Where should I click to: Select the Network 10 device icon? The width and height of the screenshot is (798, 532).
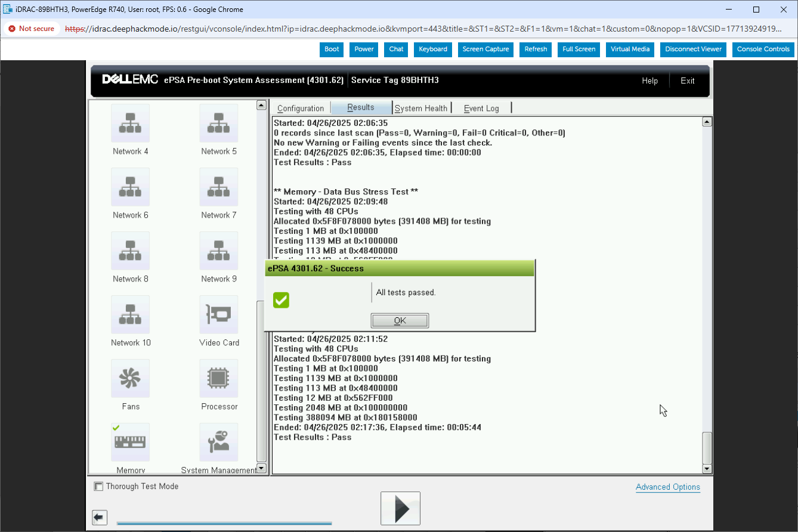coord(130,315)
